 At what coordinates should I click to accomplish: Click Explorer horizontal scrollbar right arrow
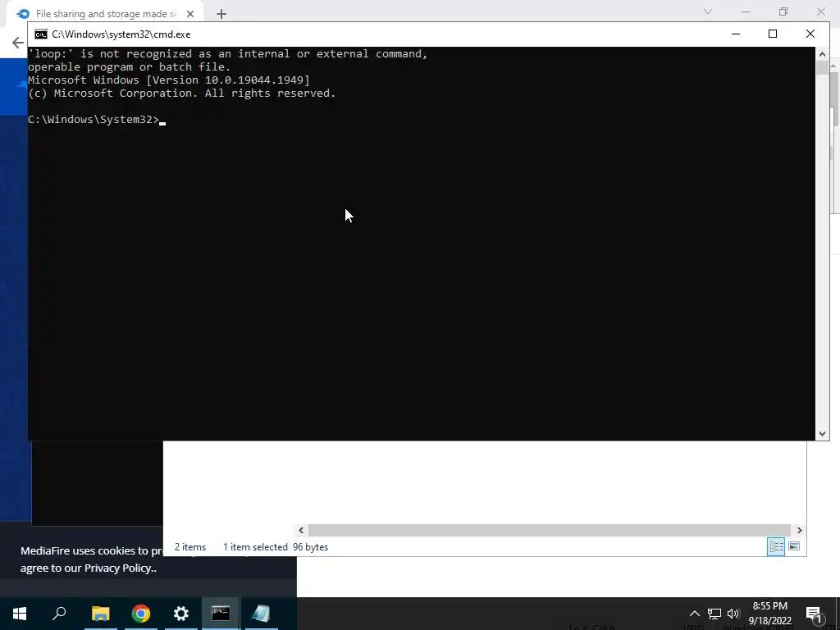[x=799, y=531]
